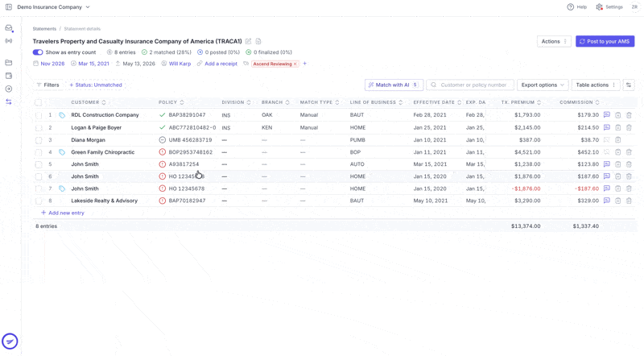Click the tag icon on RDL Construction Company row
Viewport: 644px width, 356px height.
click(x=62, y=115)
